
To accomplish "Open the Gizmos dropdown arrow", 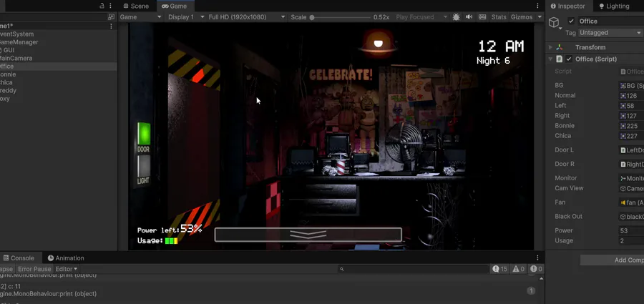I will (x=540, y=17).
